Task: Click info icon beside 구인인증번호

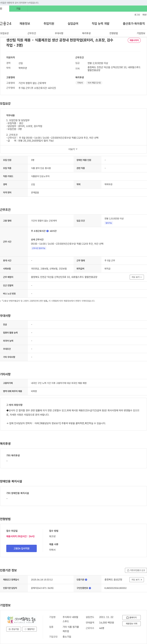Action: [x=90, y=588]
